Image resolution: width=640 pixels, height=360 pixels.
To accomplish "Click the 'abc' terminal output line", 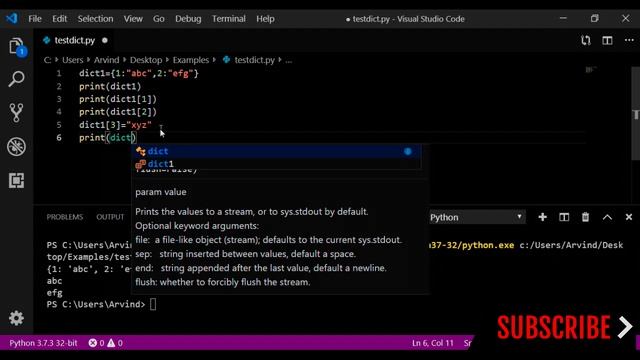I will coord(54,281).
